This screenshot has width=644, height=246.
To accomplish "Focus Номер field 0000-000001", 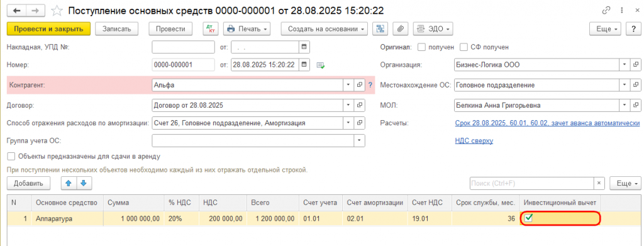I will 183,64.
